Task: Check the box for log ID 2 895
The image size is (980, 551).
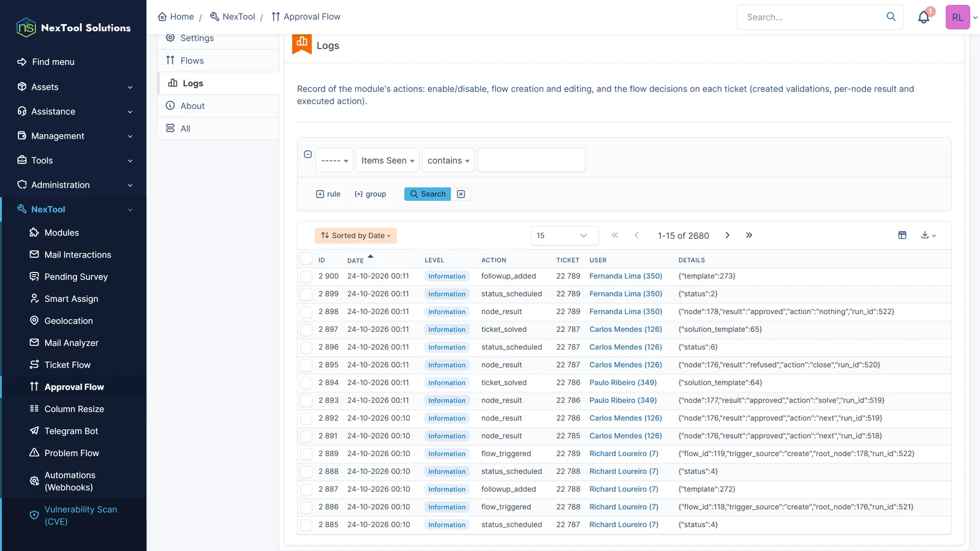Action: tap(306, 365)
